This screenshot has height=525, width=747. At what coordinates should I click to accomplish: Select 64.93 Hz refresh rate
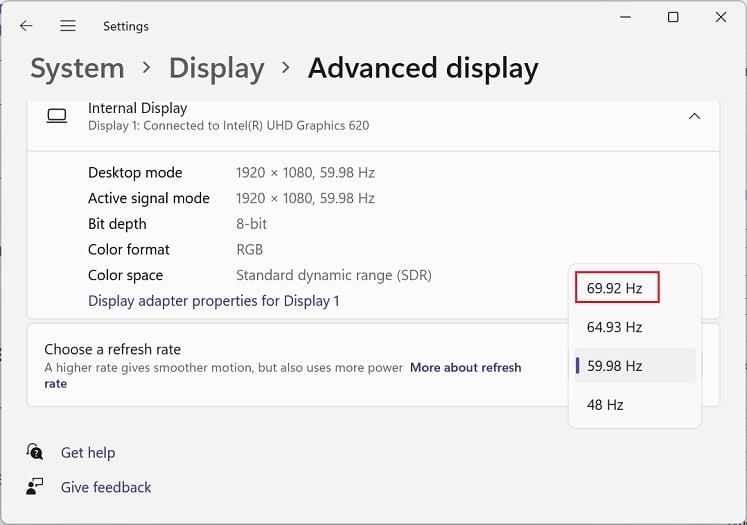(635, 327)
